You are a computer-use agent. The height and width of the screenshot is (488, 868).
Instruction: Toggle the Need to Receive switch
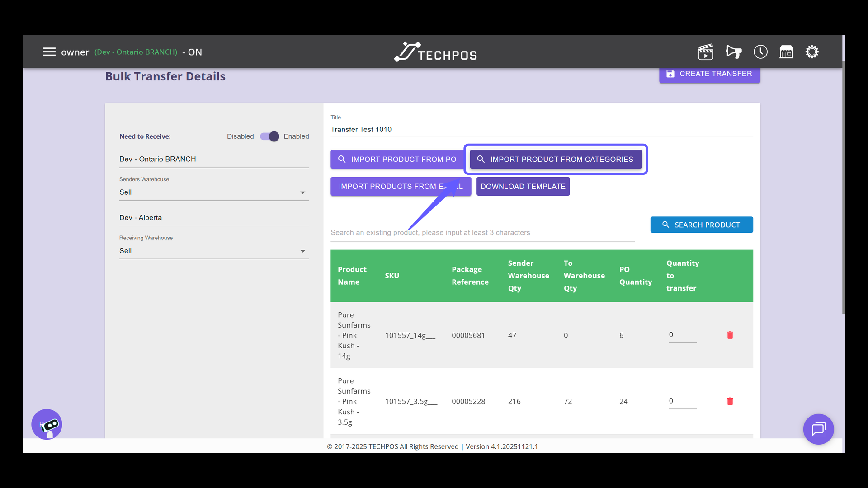(269, 136)
